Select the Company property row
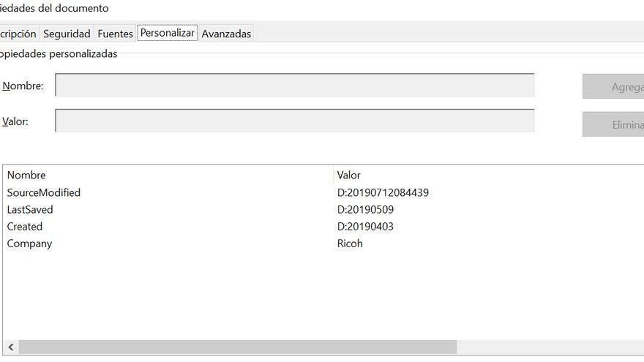The image size is (644, 362). click(x=323, y=244)
